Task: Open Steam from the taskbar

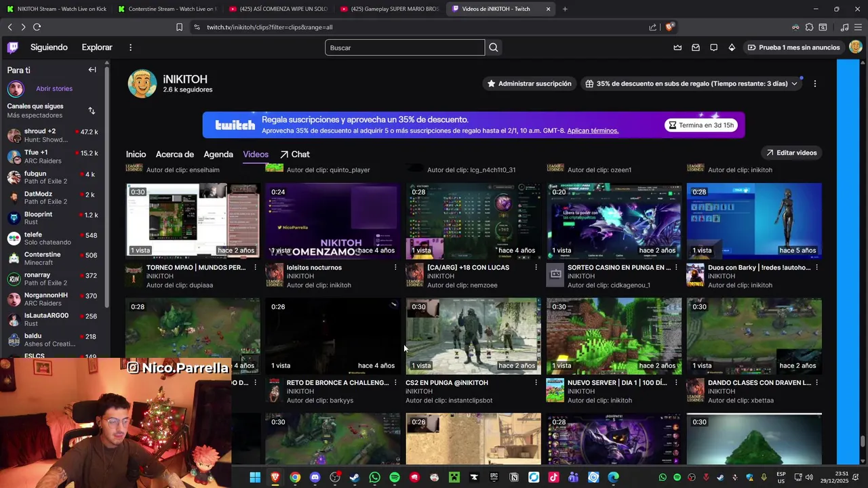Action: (355, 477)
